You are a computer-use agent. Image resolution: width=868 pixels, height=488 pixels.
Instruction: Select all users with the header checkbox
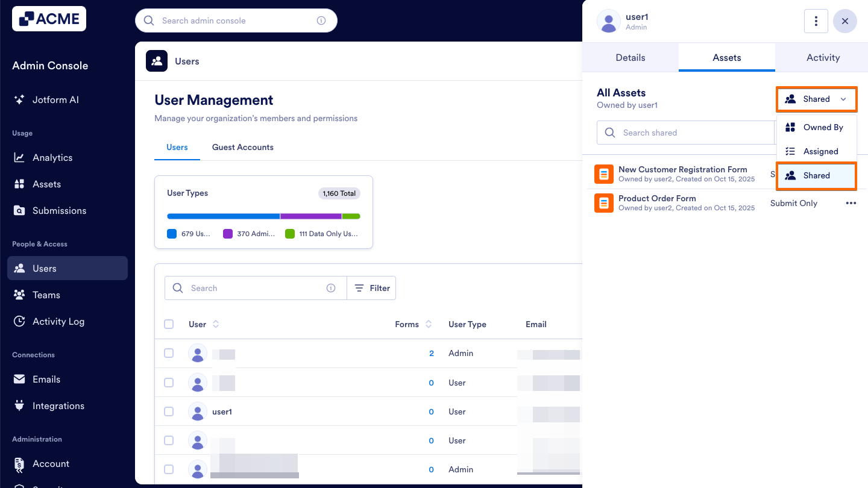coord(169,324)
